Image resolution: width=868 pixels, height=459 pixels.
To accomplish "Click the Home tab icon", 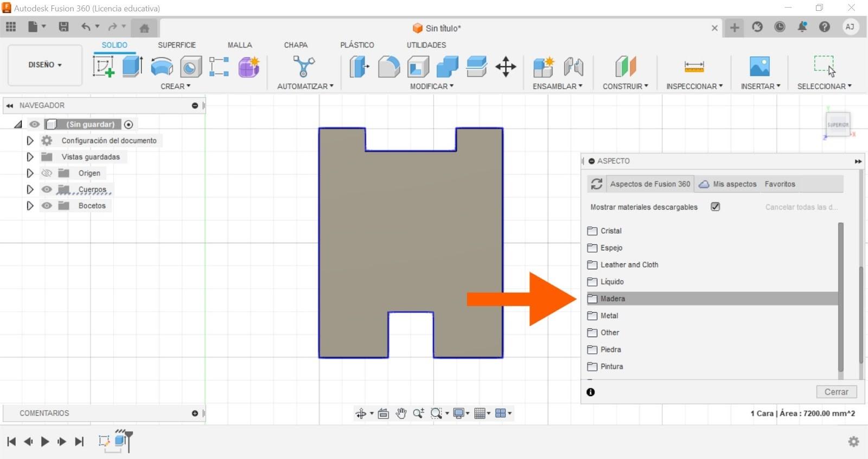I will coord(144,28).
